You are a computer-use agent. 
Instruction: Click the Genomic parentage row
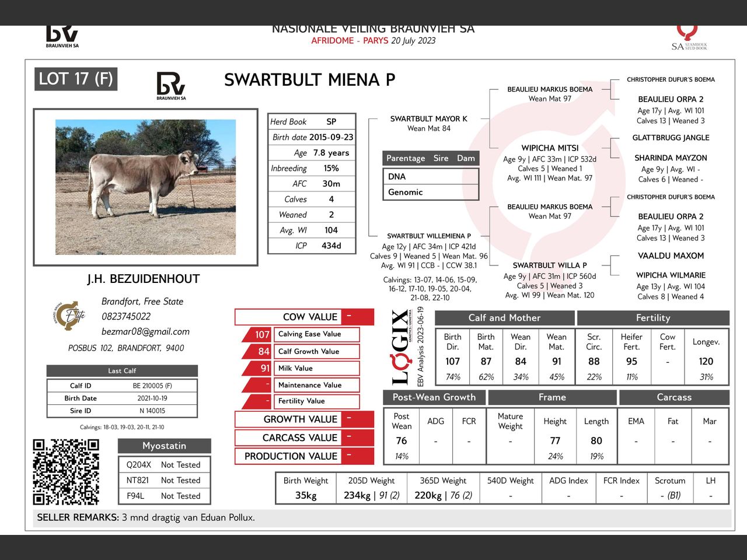click(x=431, y=192)
